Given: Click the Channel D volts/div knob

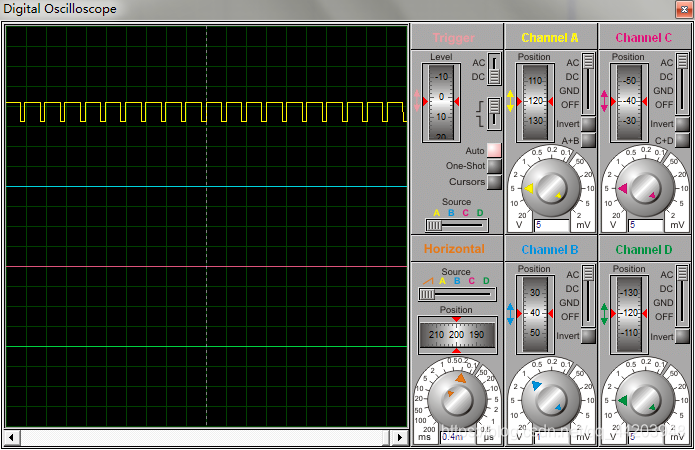Looking at the screenshot, I should (x=644, y=400).
